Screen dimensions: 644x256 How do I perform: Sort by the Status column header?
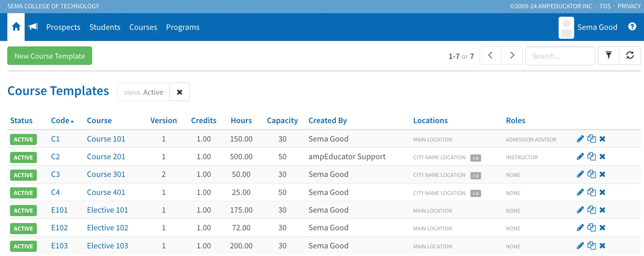point(21,121)
